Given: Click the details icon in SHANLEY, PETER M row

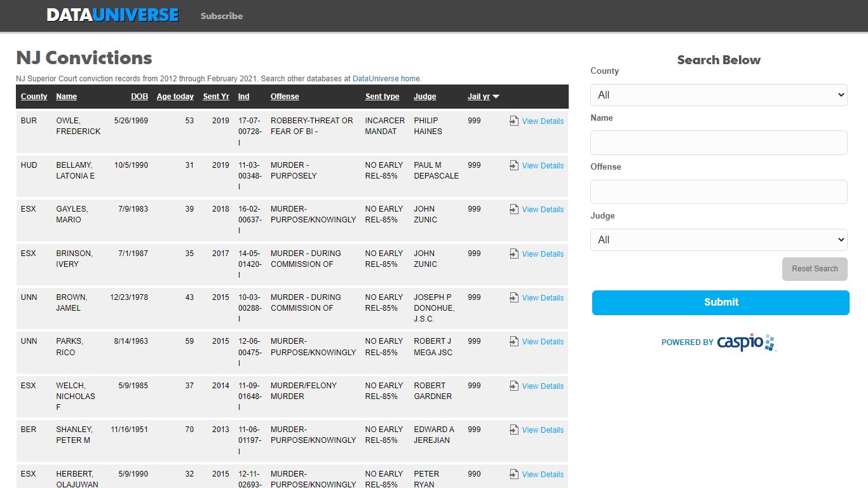Looking at the screenshot, I should pos(514,430).
